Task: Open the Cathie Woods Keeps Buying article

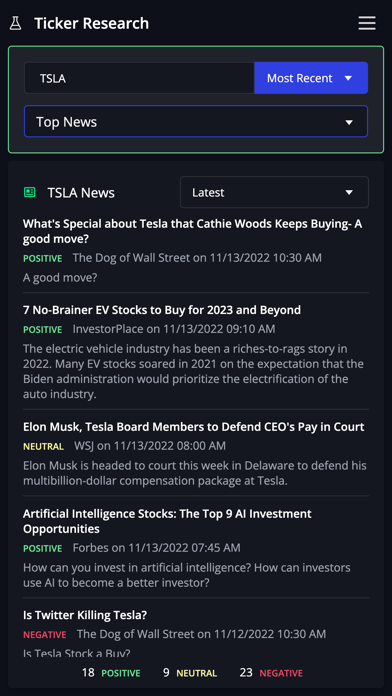Action: point(192,232)
